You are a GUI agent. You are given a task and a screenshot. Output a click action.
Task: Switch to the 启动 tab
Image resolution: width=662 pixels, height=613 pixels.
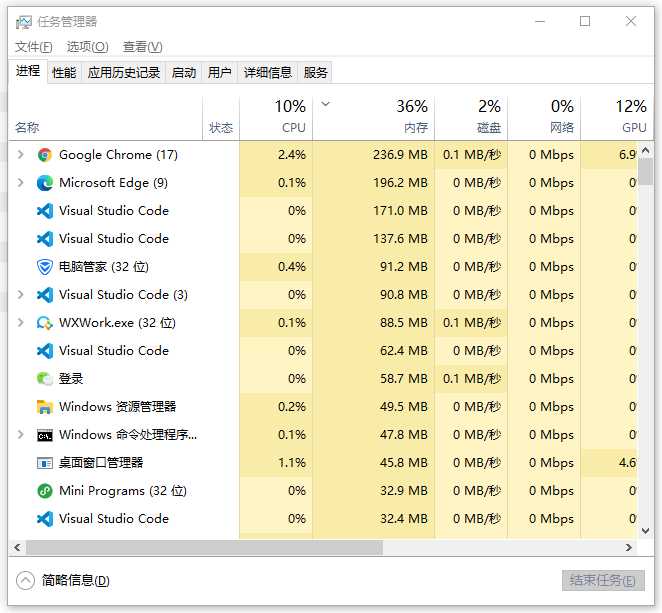click(184, 73)
